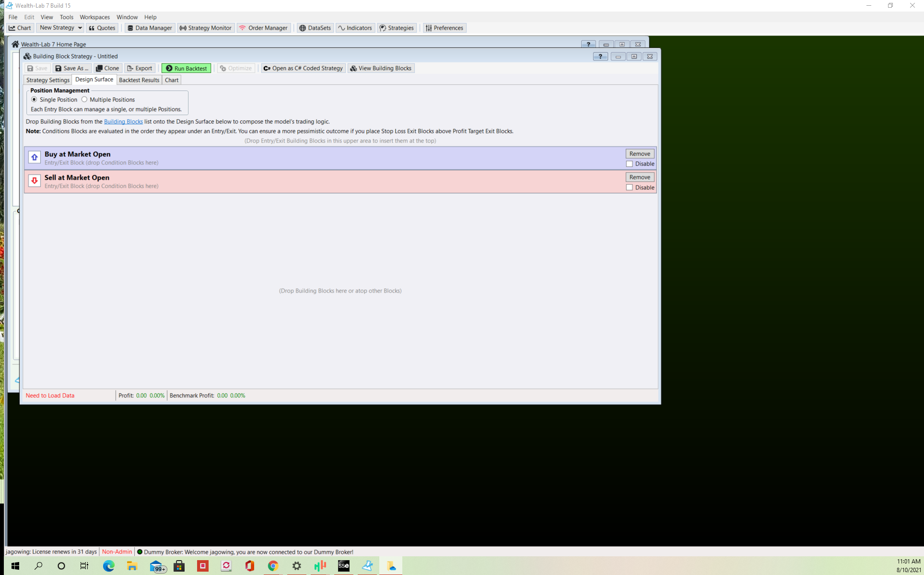The width and height of the screenshot is (924, 575).
Task: Open the Strategies panel
Action: (x=397, y=28)
